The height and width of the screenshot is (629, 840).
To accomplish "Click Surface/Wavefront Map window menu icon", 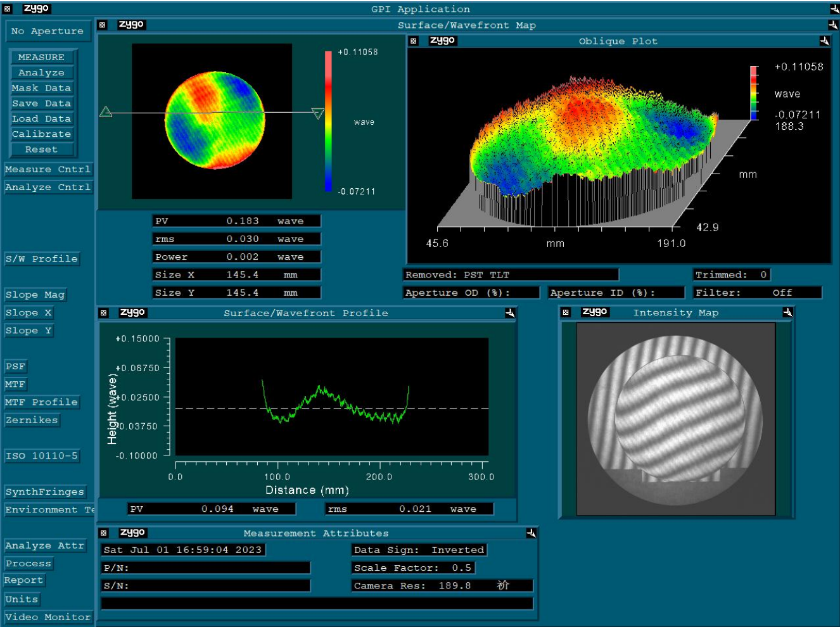I will pyautogui.click(x=102, y=25).
